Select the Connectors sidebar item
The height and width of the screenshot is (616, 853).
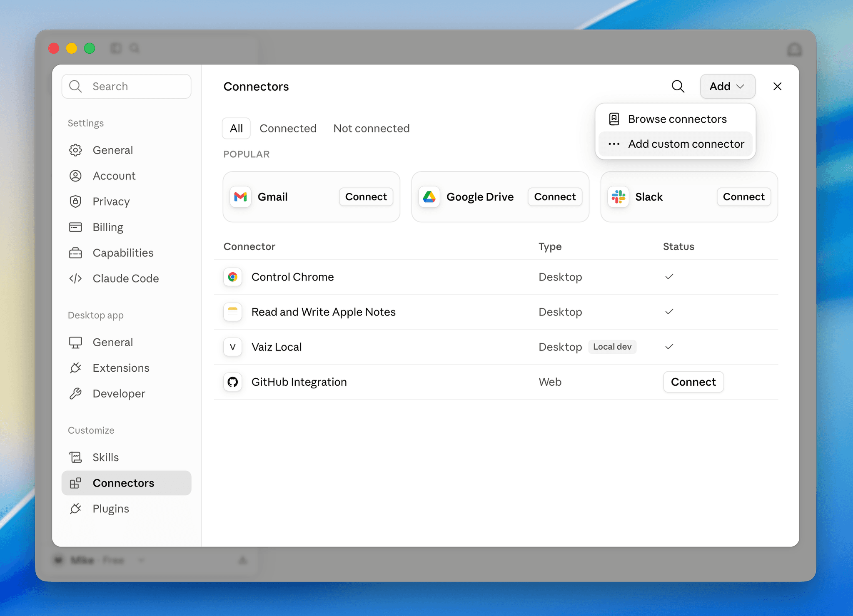pos(126,483)
